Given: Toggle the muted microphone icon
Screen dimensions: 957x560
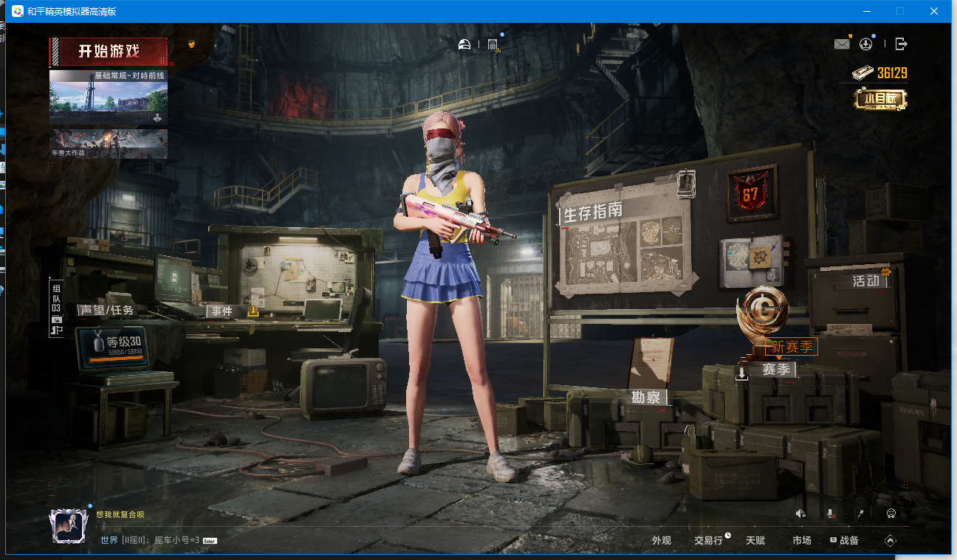Looking at the screenshot, I should point(830,514).
